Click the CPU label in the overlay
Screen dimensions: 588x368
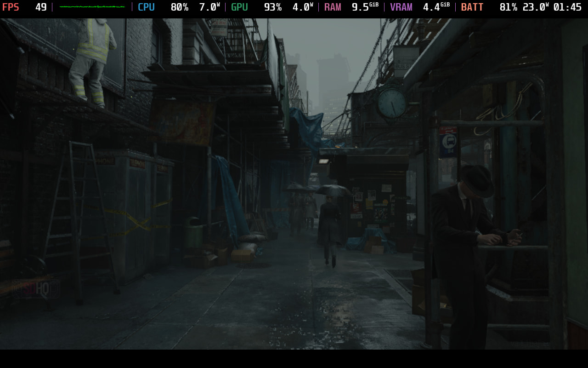click(146, 7)
